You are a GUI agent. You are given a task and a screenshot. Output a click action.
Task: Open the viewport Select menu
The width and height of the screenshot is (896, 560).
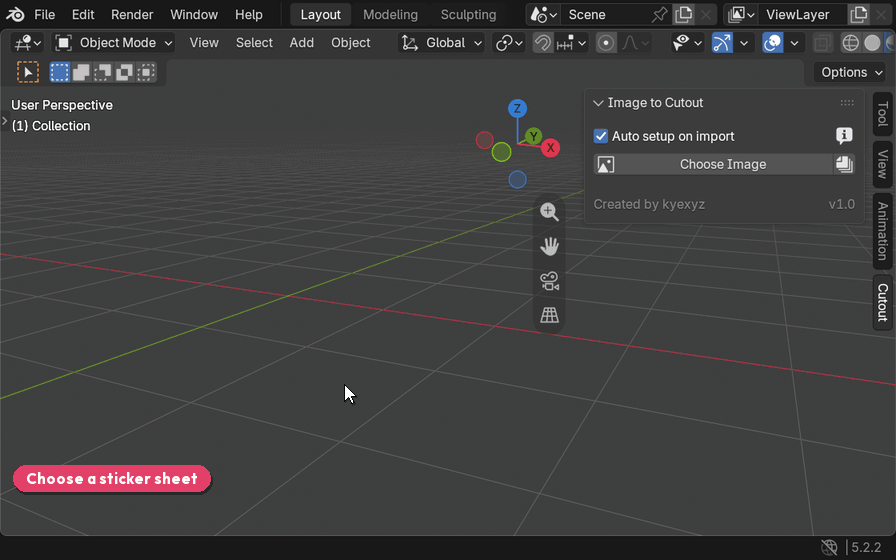pos(254,43)
